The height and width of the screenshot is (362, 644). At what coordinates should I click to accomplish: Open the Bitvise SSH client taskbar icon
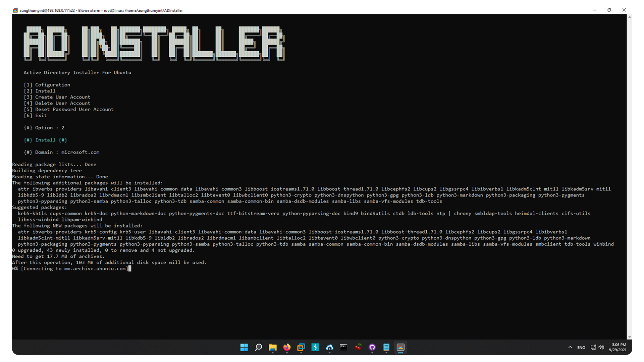point(315,347)
